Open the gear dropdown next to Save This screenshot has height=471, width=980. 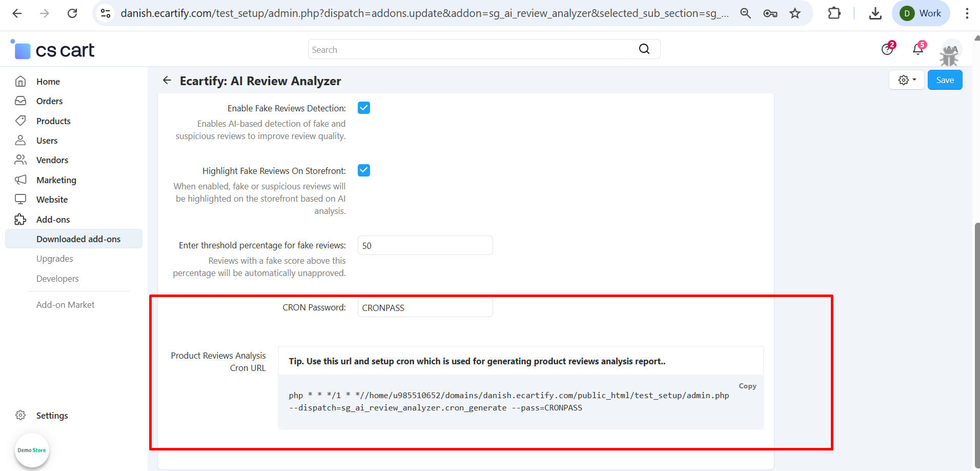point(907,80)
